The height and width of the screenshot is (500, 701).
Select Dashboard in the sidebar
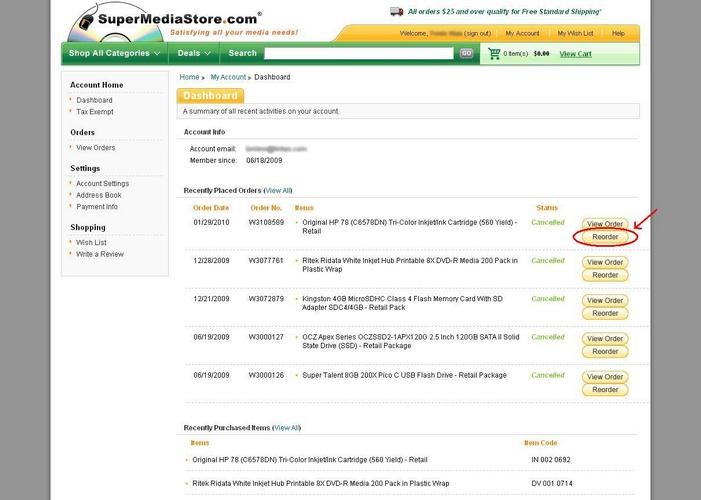(x=94, y=100)
